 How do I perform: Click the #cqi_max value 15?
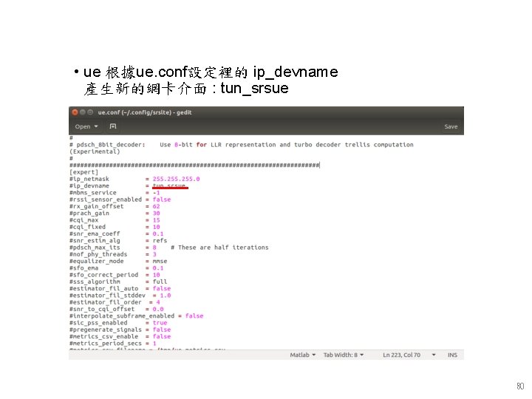coord(156,220)
